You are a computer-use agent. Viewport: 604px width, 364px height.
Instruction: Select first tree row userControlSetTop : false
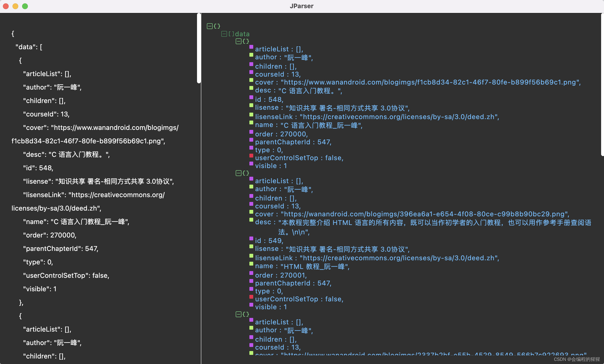click(x=299, y=158)
